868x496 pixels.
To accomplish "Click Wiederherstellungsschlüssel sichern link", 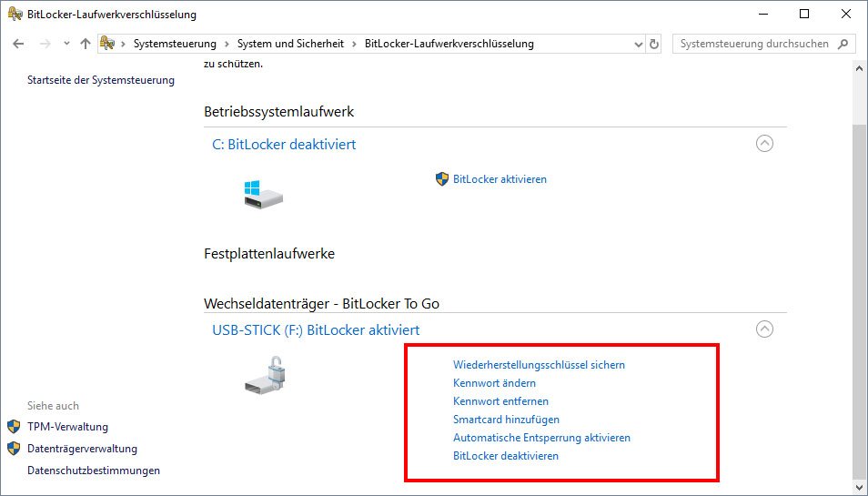I will point(539,365).
